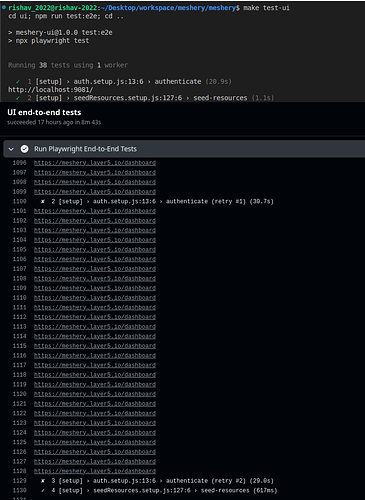365x500 pixels.
Task: Select log line number 1130
Action: tap(19, 490)
